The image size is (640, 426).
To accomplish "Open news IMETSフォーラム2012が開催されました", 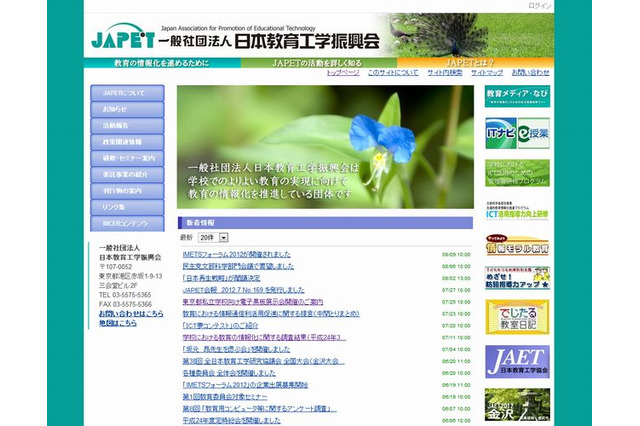I will 237,254.
